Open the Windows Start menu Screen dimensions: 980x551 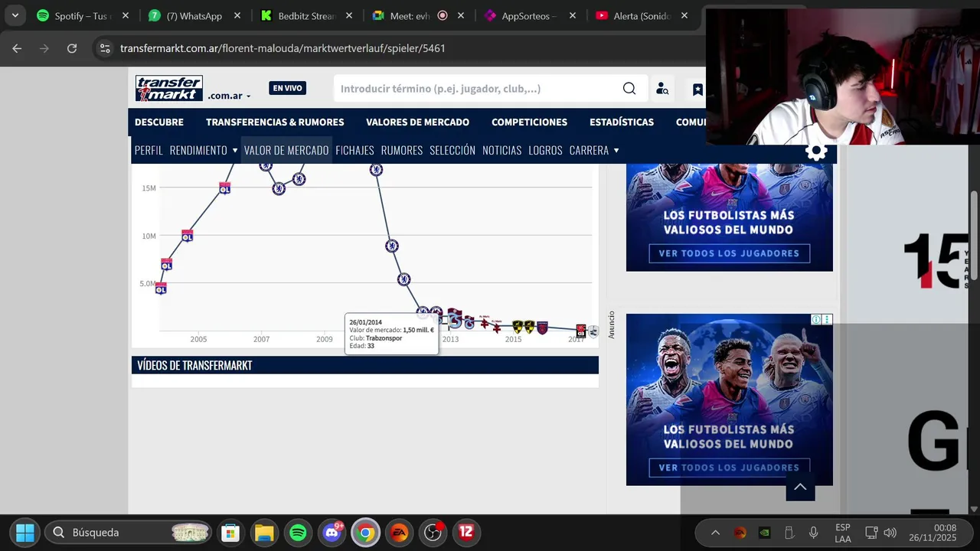pos(25,532)
